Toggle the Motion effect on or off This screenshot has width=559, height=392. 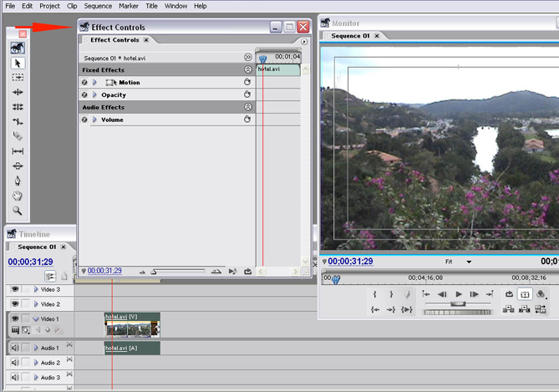pos(84,83)
